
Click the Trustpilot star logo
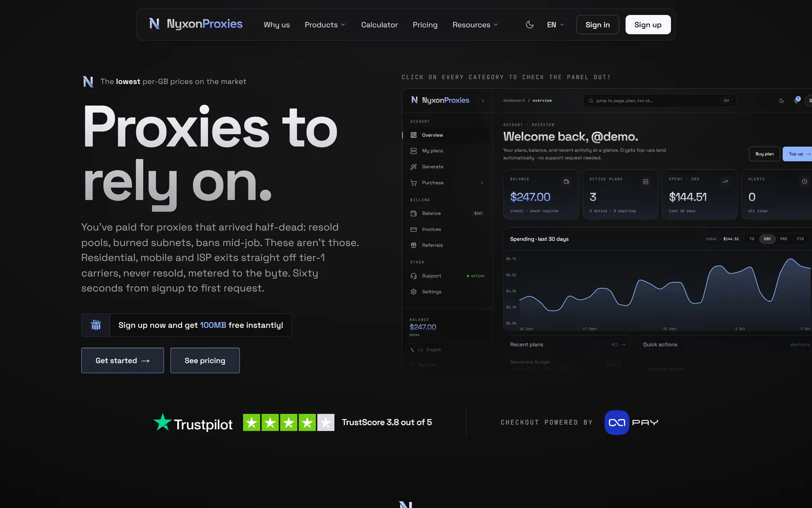tap(162, 422)
